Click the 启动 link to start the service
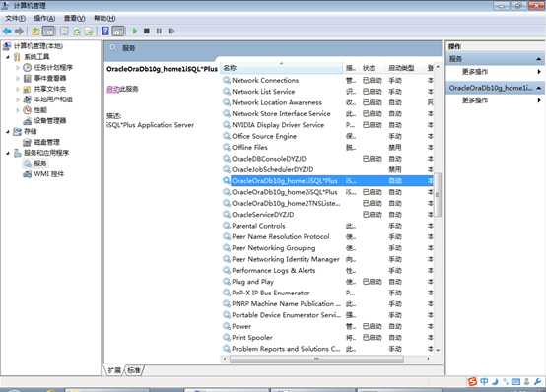 pyautogui.click(x=112, y=89)
